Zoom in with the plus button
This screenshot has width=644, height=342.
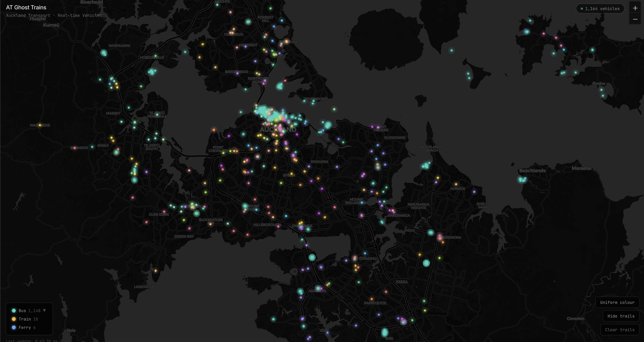coord(635,8)
